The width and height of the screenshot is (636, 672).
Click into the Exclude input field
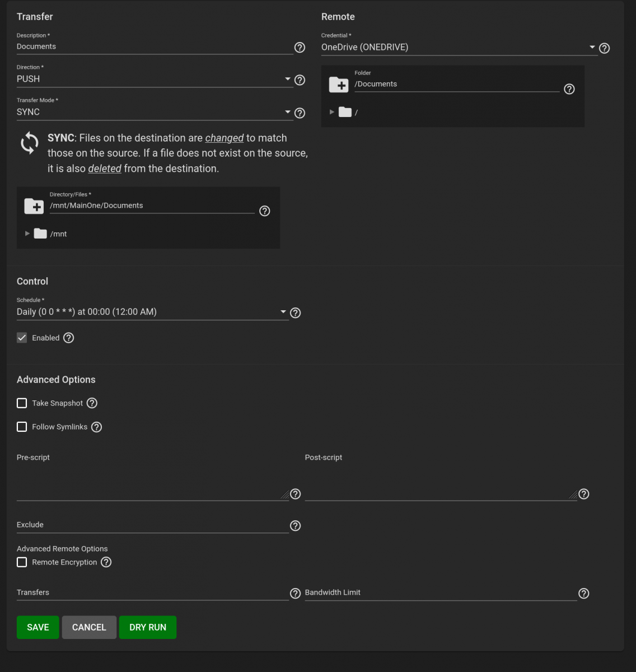click(x=152, y=525)
